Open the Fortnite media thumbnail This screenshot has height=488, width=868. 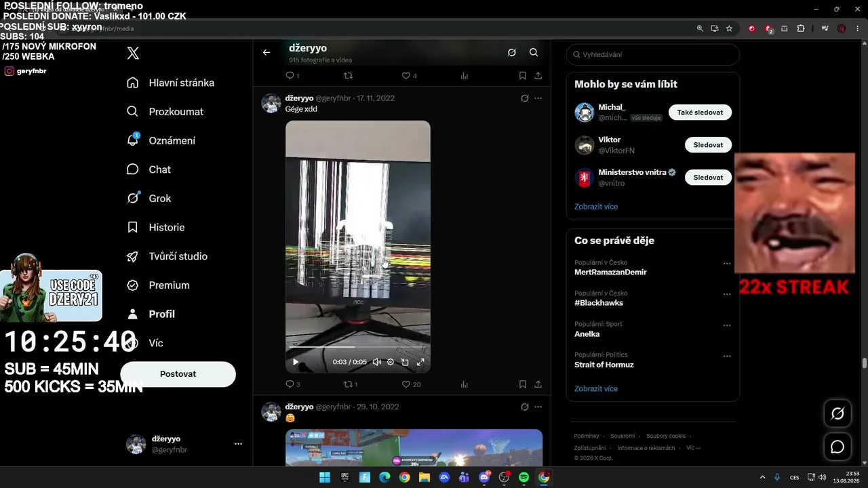coord(414,447)
